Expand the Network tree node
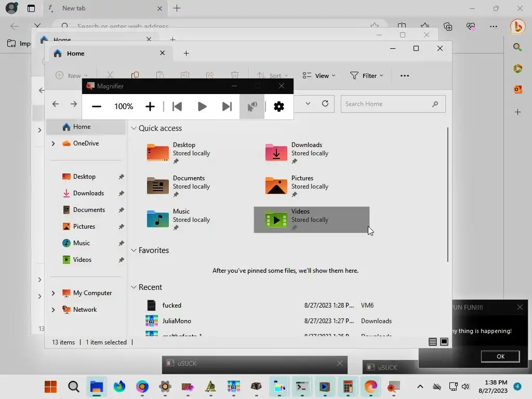 coord(54,310)
